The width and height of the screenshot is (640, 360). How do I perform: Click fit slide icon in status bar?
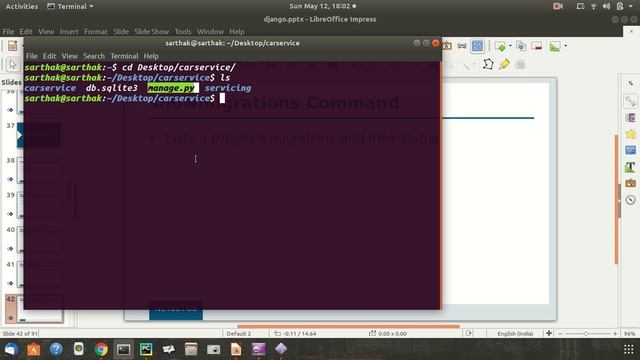(549, 333)
